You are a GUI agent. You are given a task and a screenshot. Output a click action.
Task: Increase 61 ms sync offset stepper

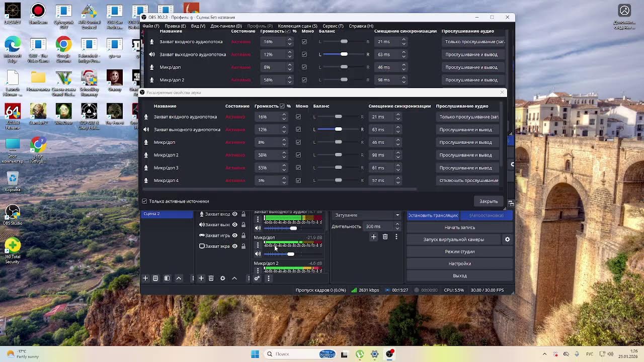pyautogui.click(x=398, y=165)
